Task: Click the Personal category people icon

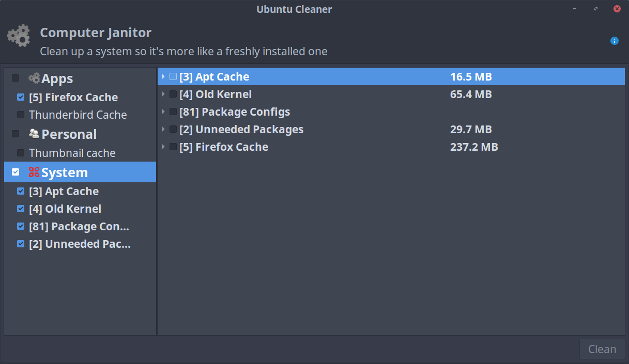Action: pyautogui.click(x=34, y=134)
